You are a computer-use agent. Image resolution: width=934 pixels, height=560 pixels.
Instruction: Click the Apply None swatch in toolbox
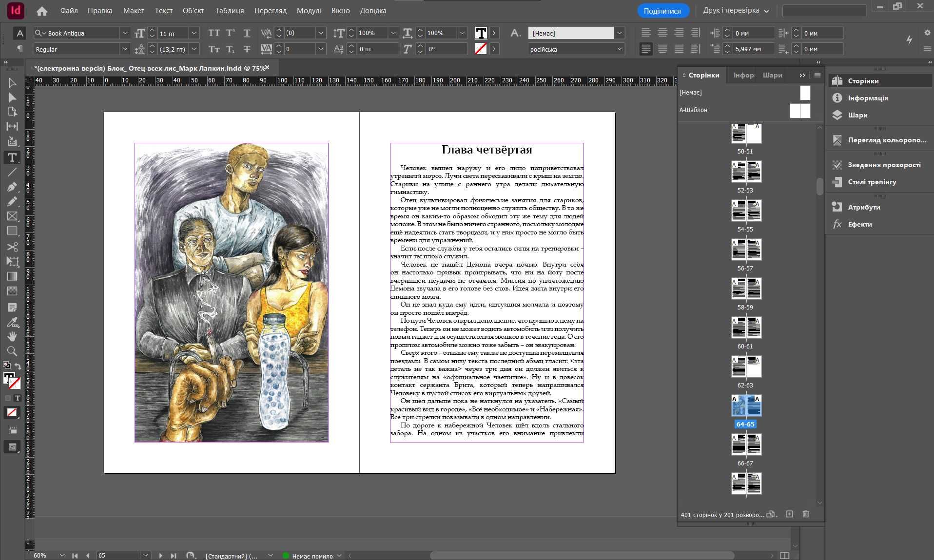click(x=12, y=412)
